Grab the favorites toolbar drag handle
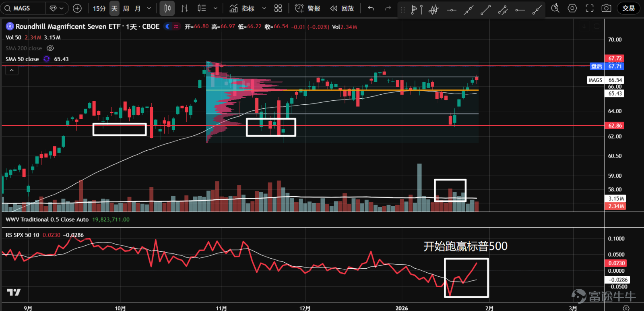Image resolution: width=644 pixels, height=311 pixels. click(x=403, y=10)
